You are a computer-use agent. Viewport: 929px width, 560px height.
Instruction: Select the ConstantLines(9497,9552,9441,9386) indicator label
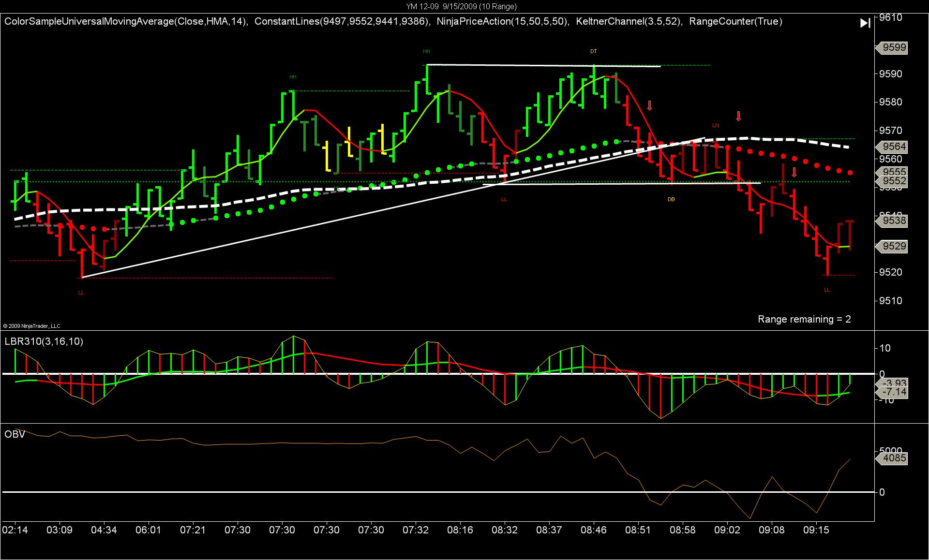tap(342, 21)
